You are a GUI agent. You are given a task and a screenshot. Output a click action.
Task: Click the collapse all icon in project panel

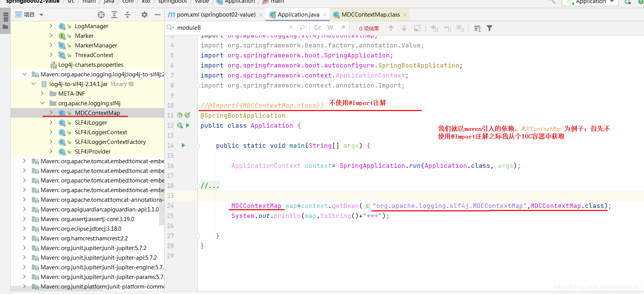(127, 15)
